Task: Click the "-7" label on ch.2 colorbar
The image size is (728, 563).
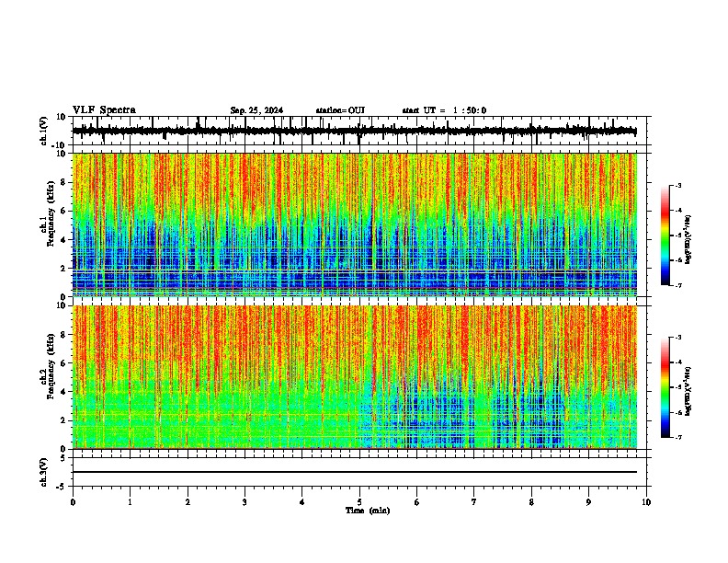Action: point(678,438)
